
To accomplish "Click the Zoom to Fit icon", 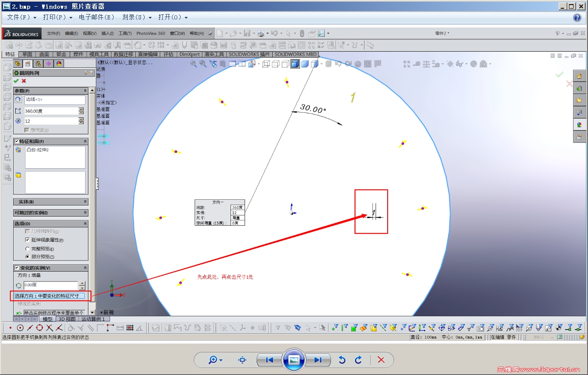I will pyautogui.click(x=193, y=64).
